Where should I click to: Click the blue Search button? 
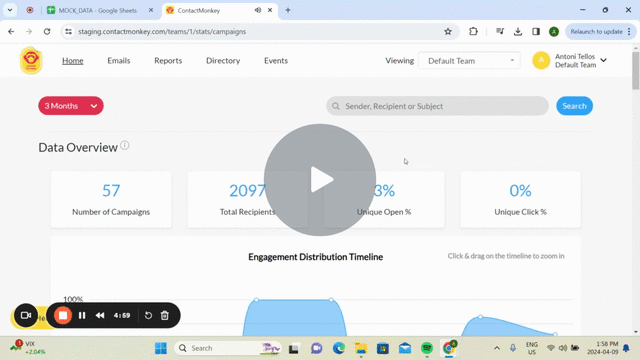click(574, 106)
